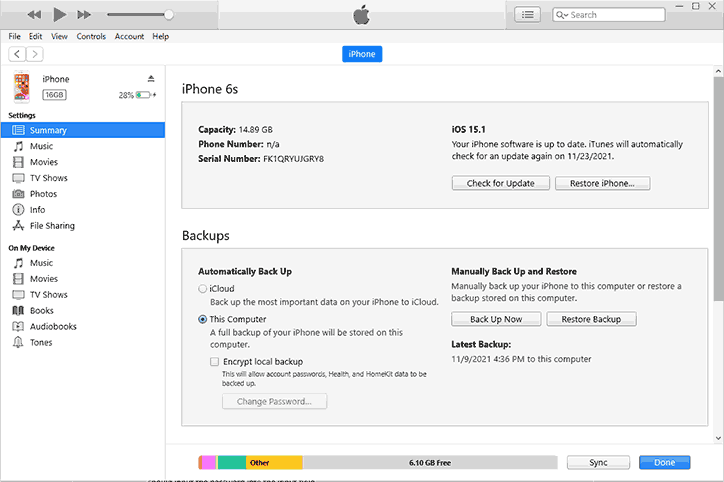
Task: Click the vertical scrollbar thumb
Action: point(718,189)
